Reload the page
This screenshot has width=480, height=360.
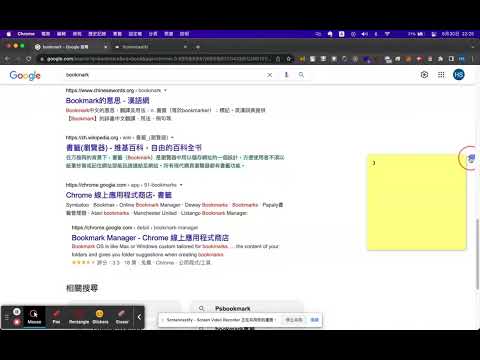pyautogui.click(x=29, y=59)
